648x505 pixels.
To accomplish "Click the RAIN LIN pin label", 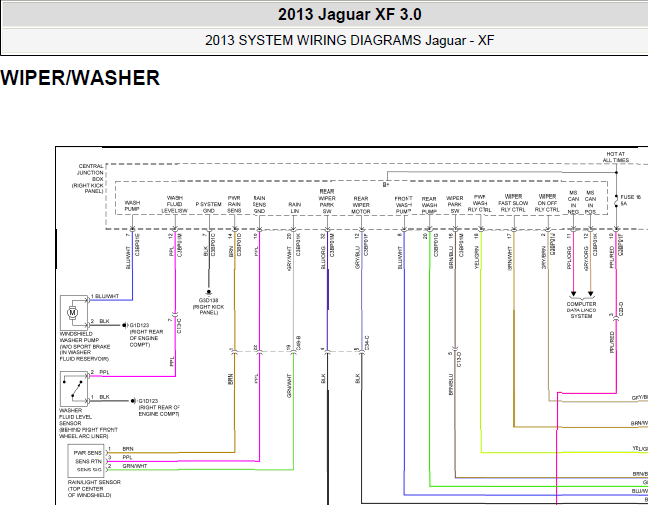I will tap(294, 207).
